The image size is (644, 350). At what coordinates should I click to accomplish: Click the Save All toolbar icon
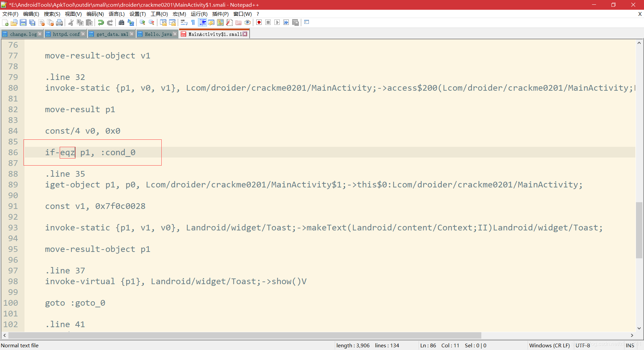click(32, 23)
